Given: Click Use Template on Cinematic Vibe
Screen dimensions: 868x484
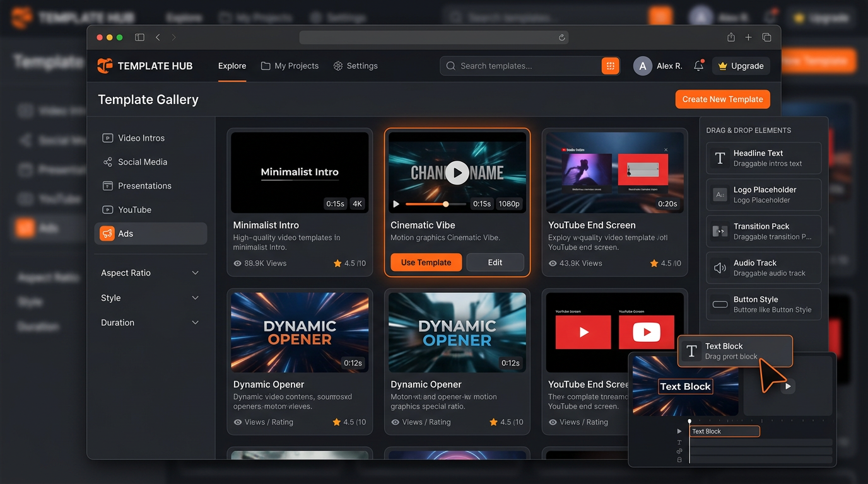Looking at the screenshot, I should [426, 262].
